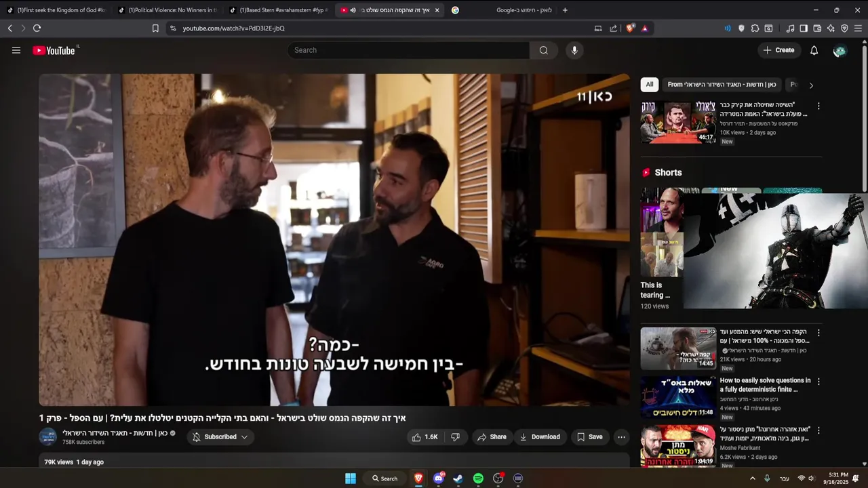This screenshot has height=488, width=868.
Task: Bookmark this page
Action: 155,28
